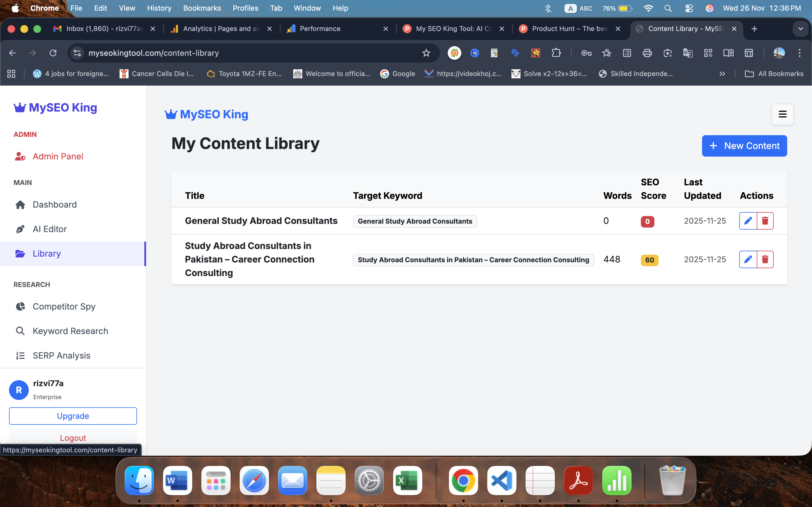Open the Bookmarks menu in menu bar
812x507 pixels.
pos(202,8)
